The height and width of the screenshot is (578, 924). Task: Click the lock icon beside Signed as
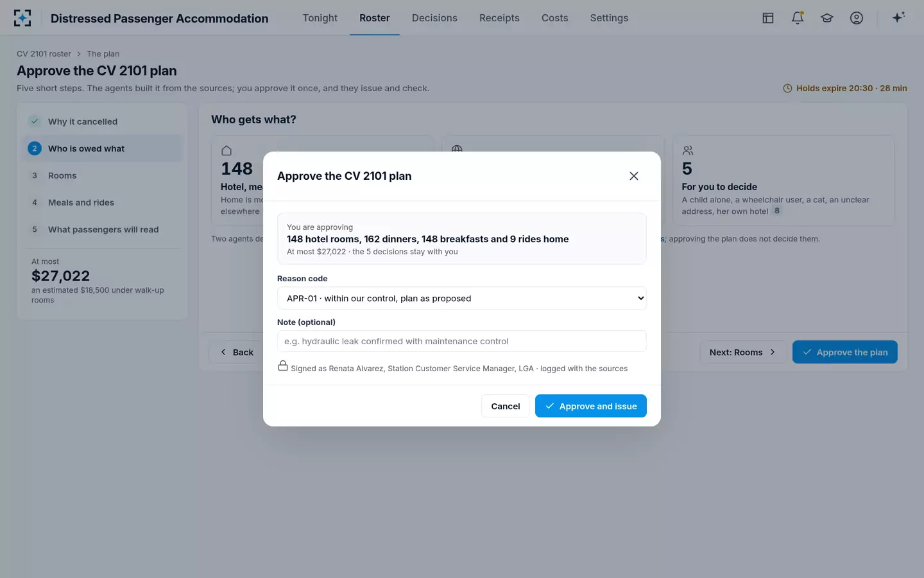pyautogui.click(x=283, y=365)
